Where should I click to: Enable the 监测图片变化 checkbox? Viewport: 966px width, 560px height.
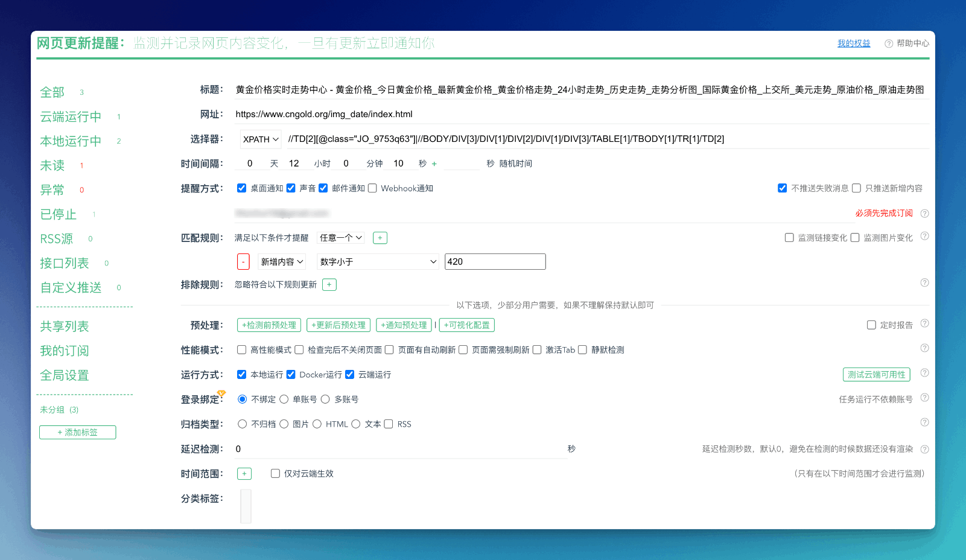click(855, 237)
